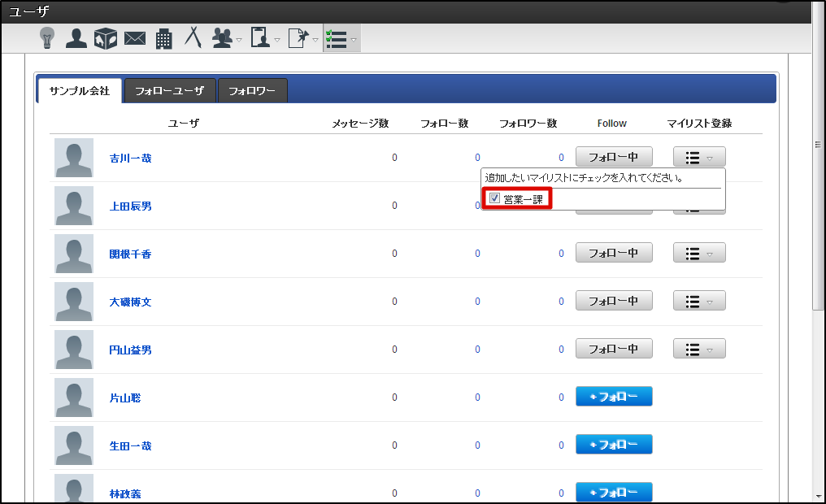Open the profile link for 上田辰男

[x=130, y=206]
